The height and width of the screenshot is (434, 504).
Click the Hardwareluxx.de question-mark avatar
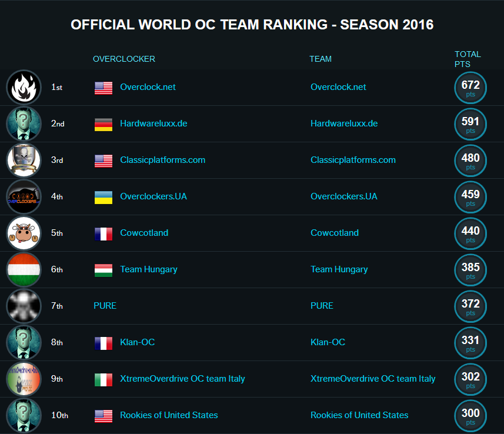coord(24,123)
